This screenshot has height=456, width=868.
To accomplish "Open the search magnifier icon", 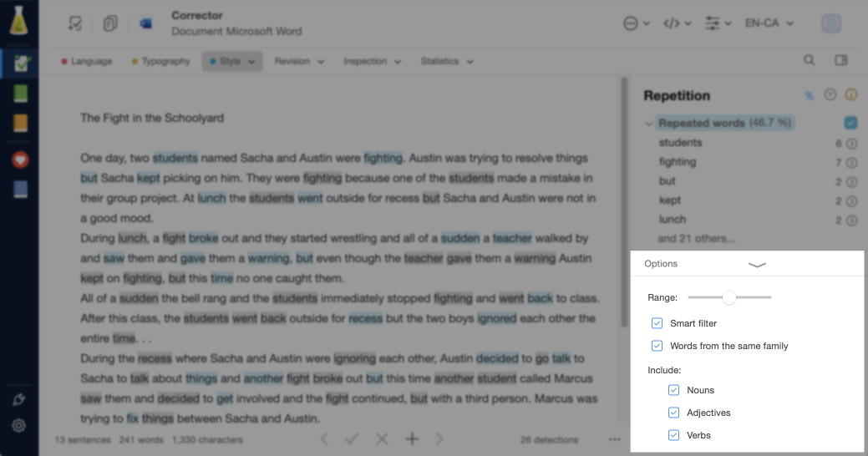I will pyautogui.click(x=809, y=61).
